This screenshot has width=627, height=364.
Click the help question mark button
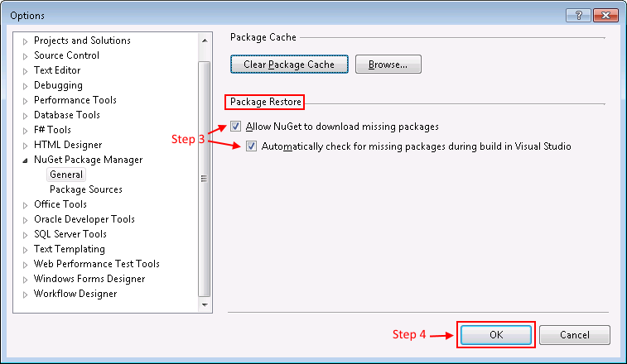coord(577,16)
